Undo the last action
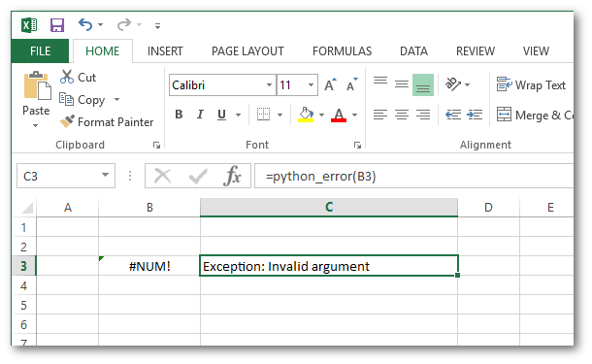 (85, 25)
